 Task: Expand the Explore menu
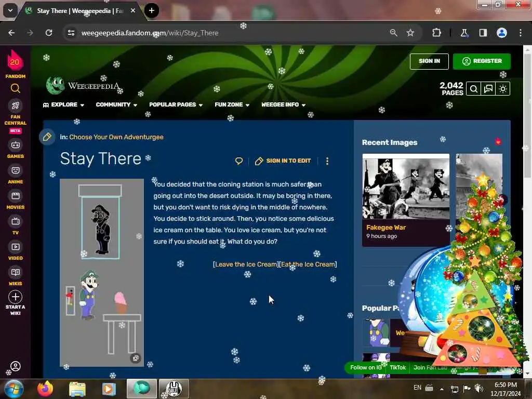(63, 105)
